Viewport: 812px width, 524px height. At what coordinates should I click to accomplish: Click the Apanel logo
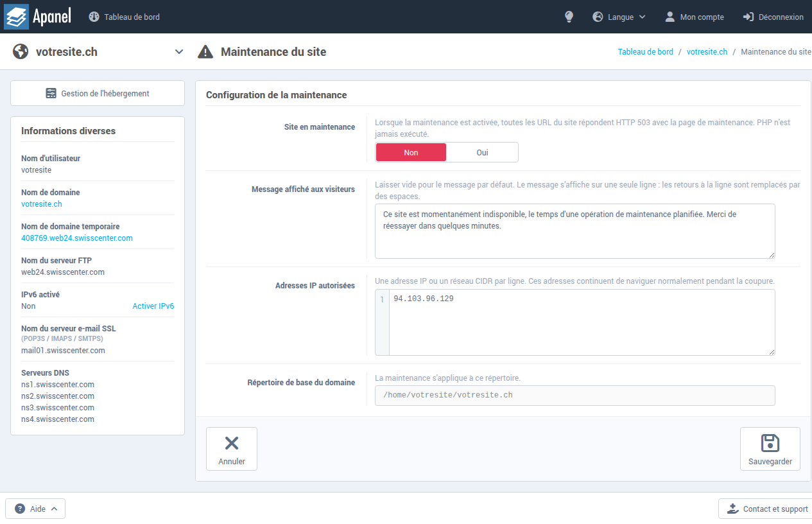[38, 17]
